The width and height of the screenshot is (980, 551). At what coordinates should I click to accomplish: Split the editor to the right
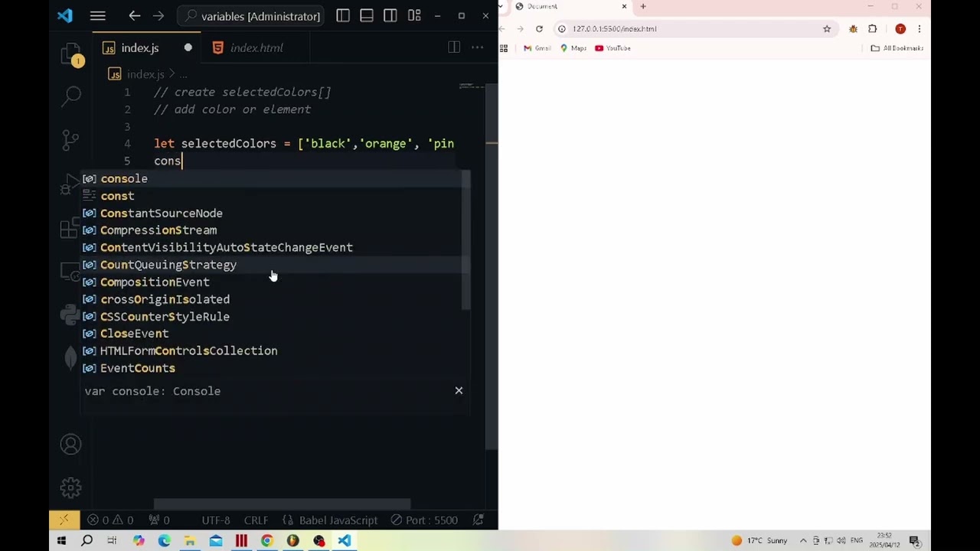[454, 47]
